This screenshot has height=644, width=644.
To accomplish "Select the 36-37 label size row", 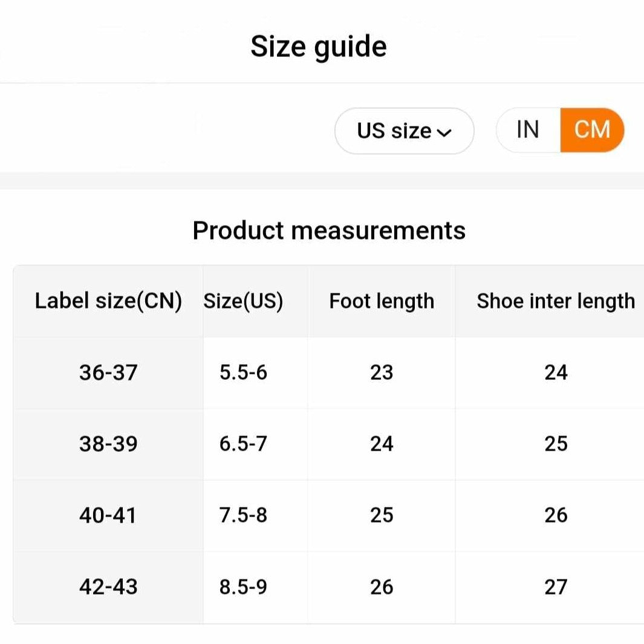I will 108,372.
